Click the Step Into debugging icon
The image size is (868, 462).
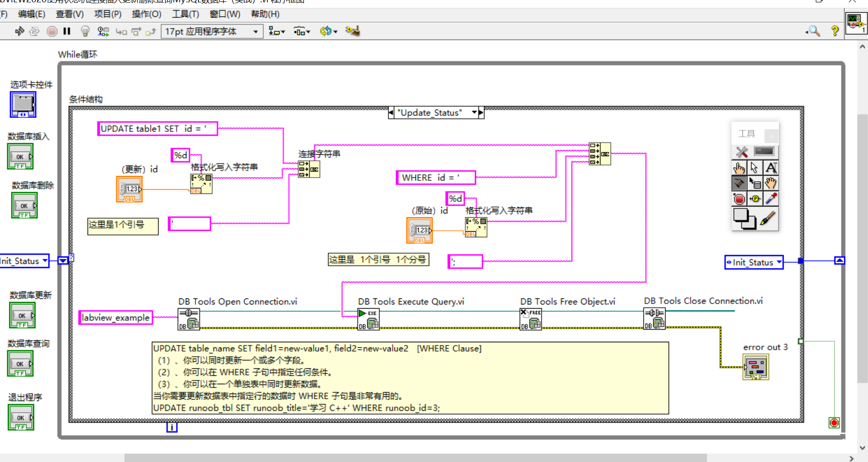(121, 31)
